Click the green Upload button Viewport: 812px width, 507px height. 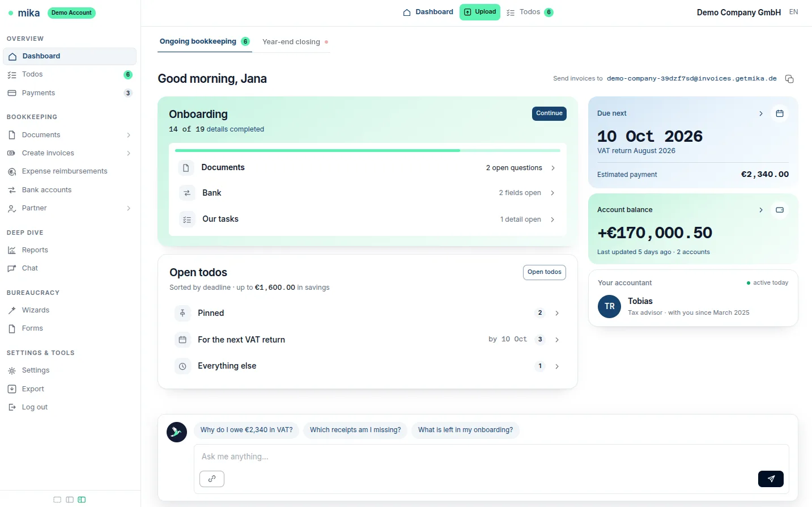(x=480, y=12)
